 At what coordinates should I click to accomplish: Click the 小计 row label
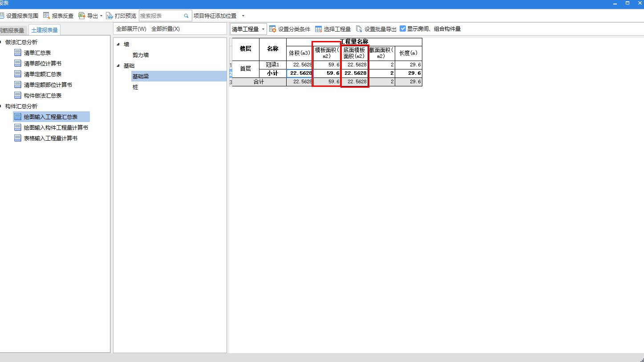(x=273, y=73)
